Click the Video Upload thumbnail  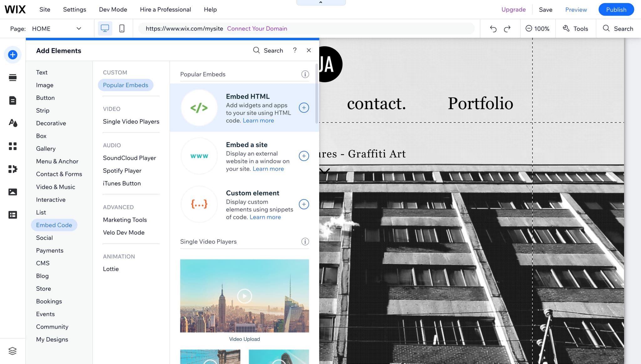click(x=244, y=296)
